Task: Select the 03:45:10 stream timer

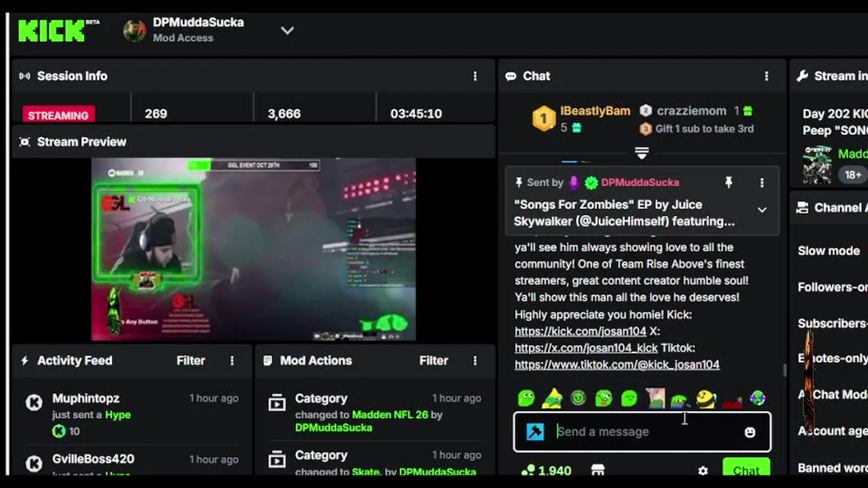Action: click(416, 114)
